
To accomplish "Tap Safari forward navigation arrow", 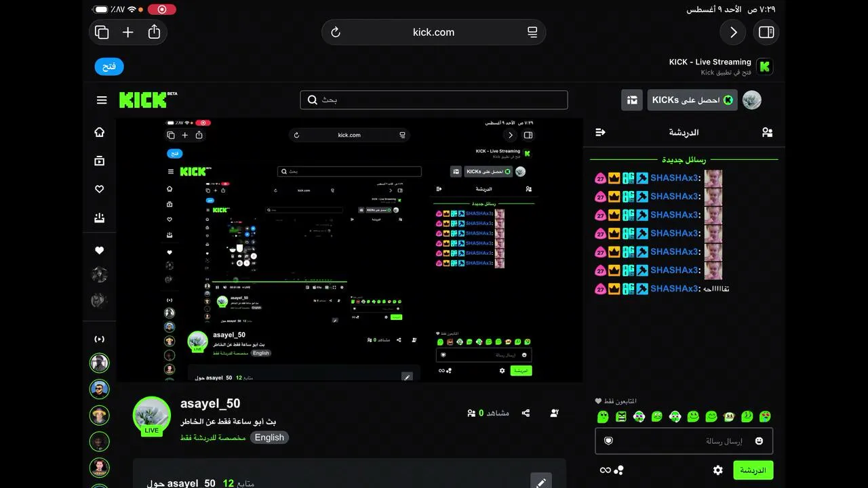I will click(733, 32).
